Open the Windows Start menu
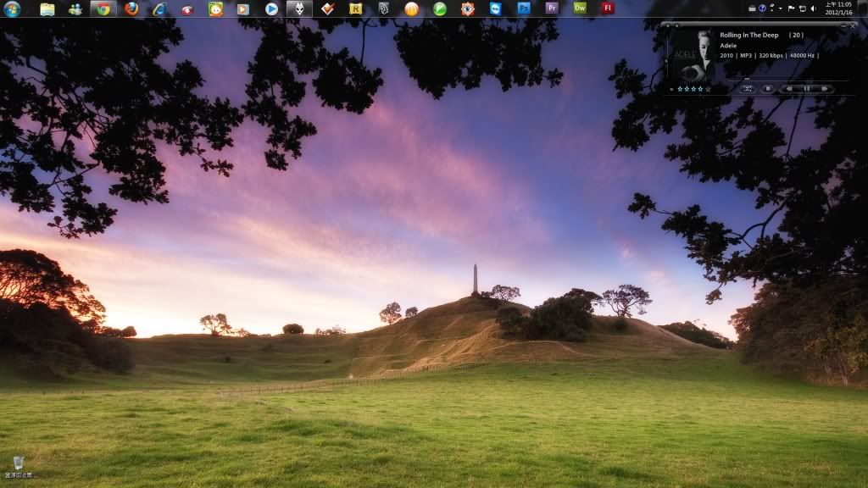 [x=12, y=9]
